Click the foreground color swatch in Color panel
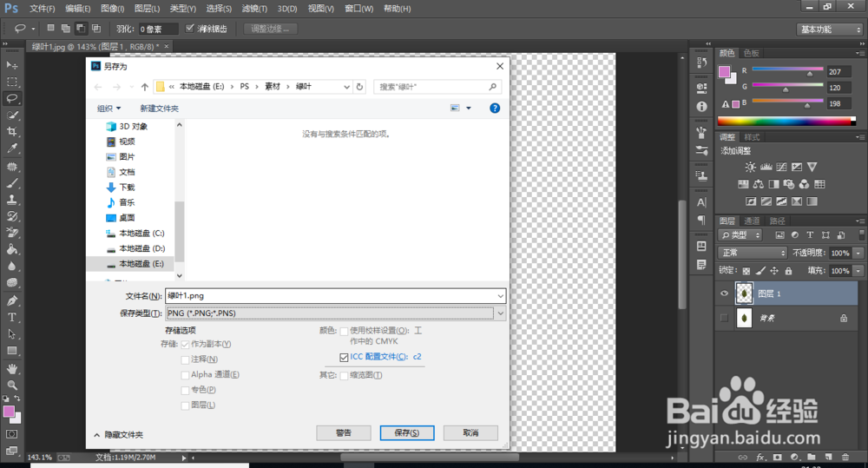 (724, 72)
